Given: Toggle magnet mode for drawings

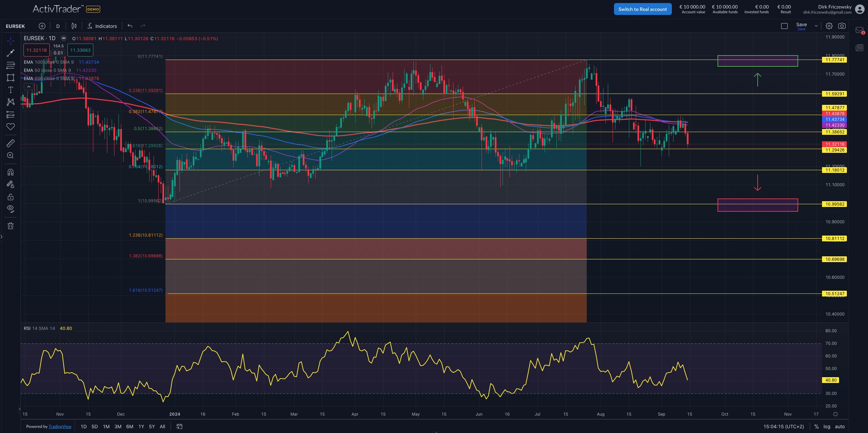Looking at the screenshot, I should 11,172.
